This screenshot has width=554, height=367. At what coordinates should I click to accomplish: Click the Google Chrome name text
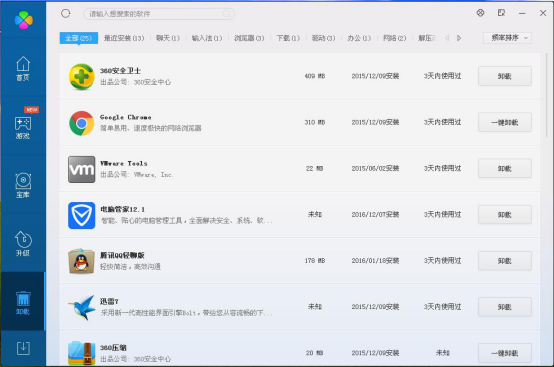125,117
